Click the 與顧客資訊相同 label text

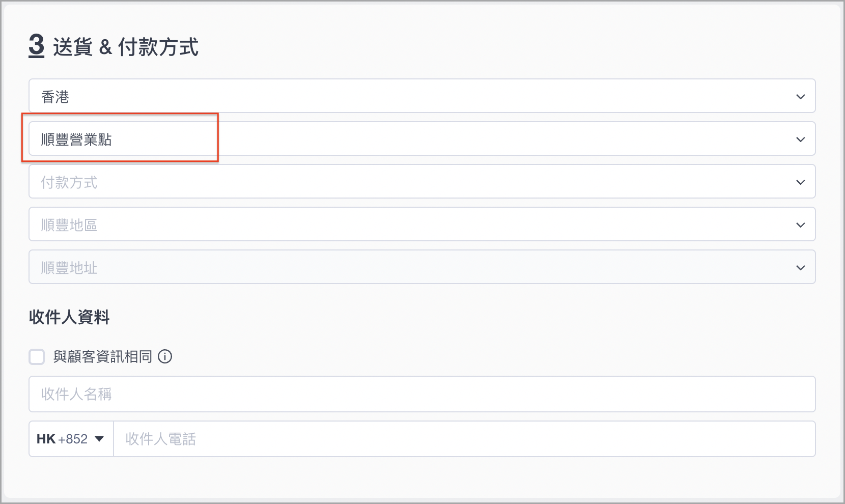pos(103,357)
